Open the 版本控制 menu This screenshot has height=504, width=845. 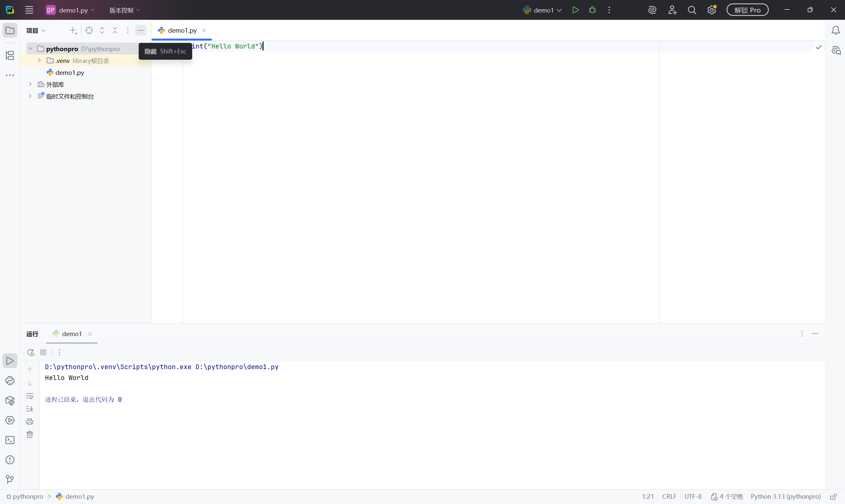124,10
